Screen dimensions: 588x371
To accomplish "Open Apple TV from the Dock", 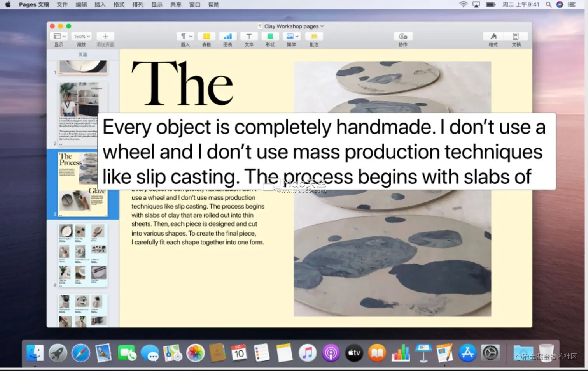I will [x=354, y=353].
